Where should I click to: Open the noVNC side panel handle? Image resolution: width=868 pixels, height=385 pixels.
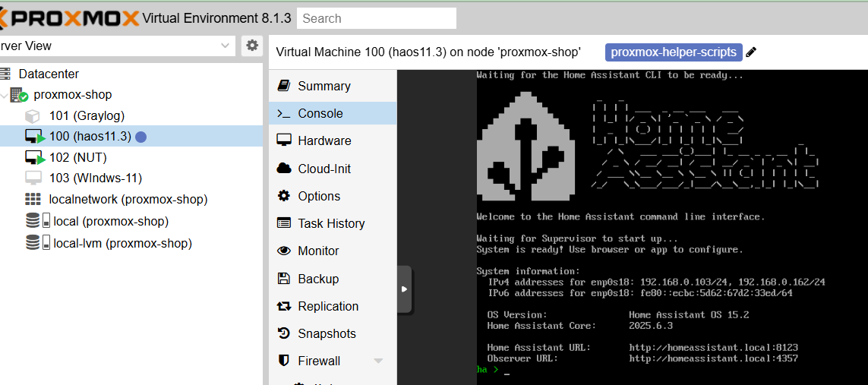[405, 289]
